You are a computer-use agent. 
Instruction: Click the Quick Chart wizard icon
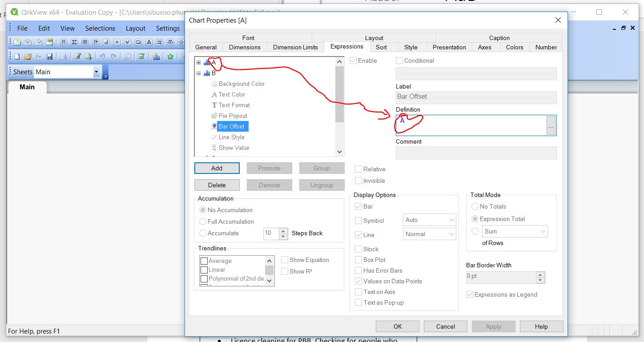click(156, 56)
